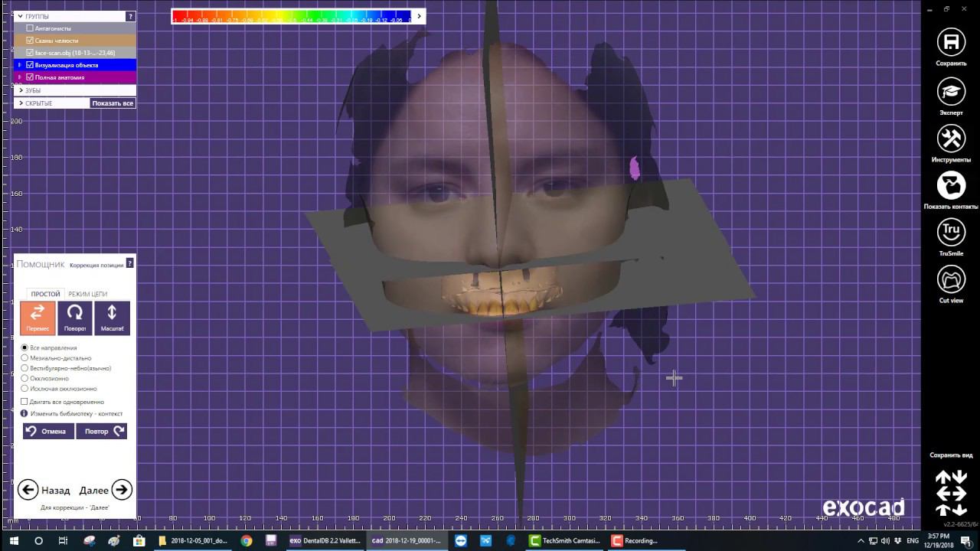This screenshot has height=551, width=980.
Task: Enable Двигать все одновременно checkbox
Action: 24,402
